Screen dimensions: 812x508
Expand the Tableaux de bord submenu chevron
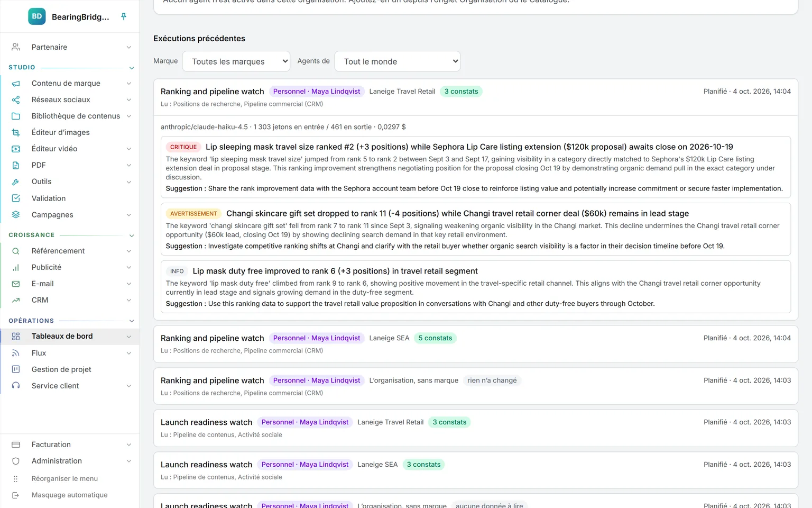(128, 337)
